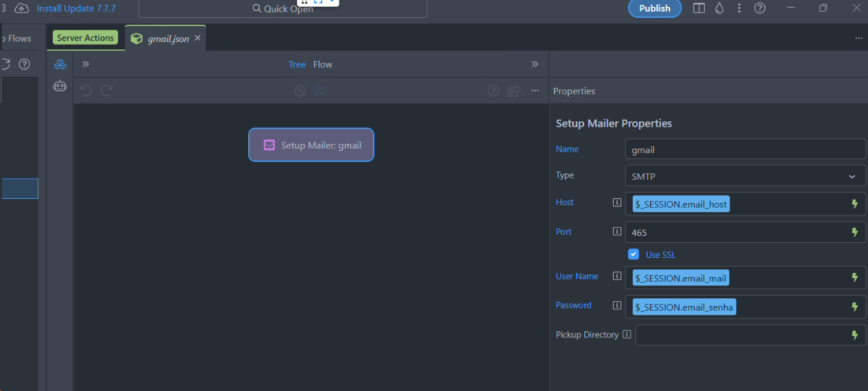
Task: Open the vertical three-dot menu in title bar
Action: click(x=739, y=8)
